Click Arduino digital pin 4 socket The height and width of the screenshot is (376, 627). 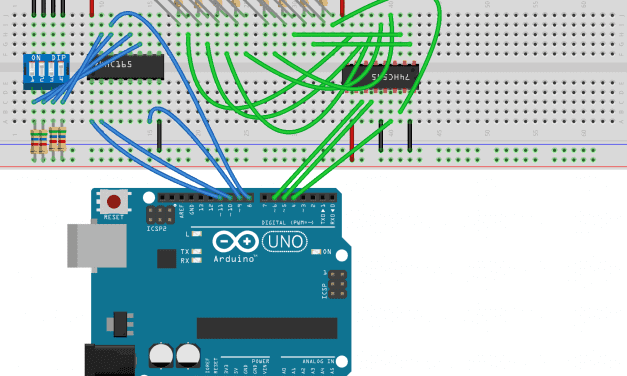[294, 198]
